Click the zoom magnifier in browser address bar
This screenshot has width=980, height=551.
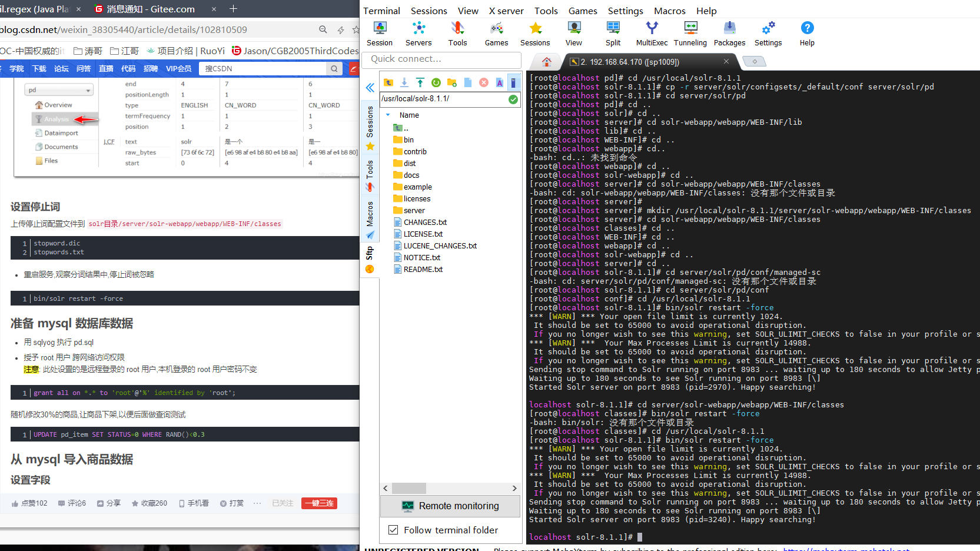[323, 29]
